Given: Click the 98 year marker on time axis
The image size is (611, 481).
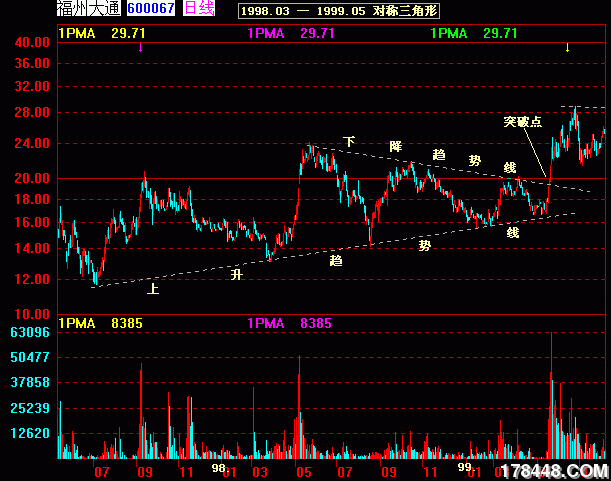Looking at the screenshot, I should click(219, 467).
